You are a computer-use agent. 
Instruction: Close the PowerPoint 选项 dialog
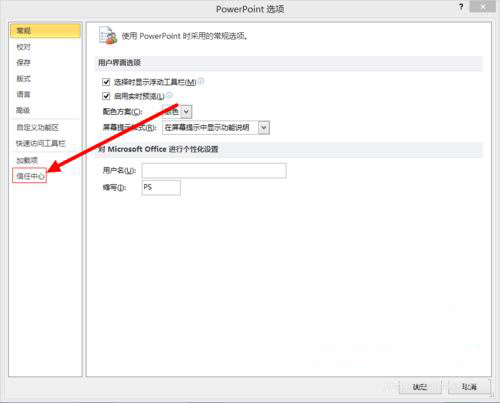click(x=483, y=7)
